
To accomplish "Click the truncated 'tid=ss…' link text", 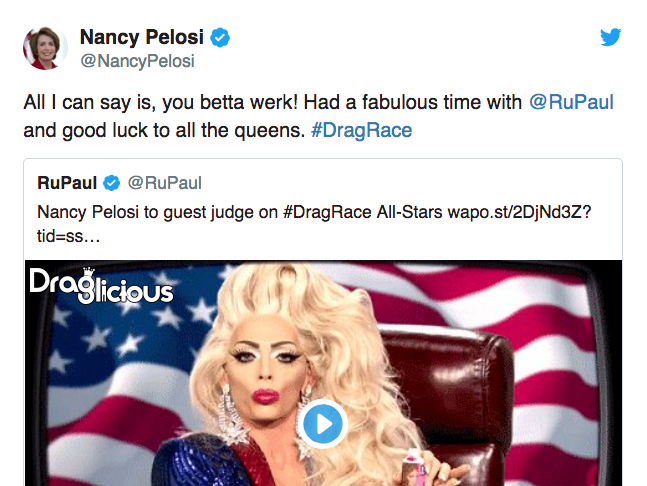I will click(68, 236).
